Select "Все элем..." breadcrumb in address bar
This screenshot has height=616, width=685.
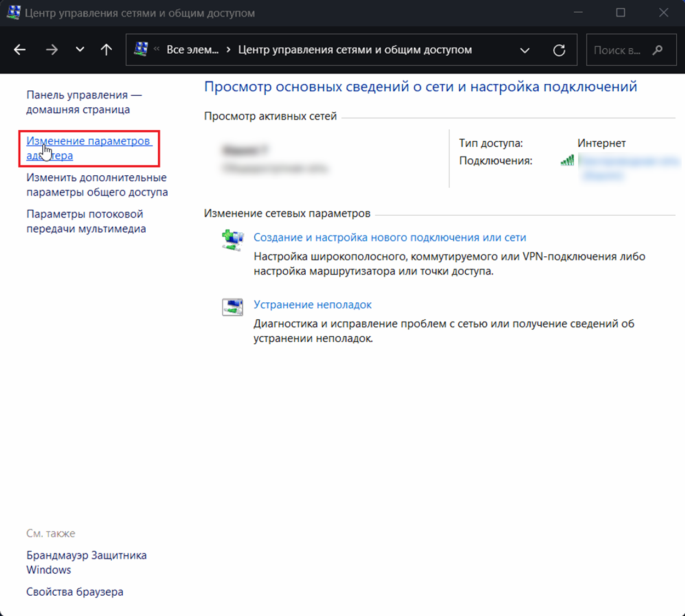pyautogui.click(x=192, y=50)
